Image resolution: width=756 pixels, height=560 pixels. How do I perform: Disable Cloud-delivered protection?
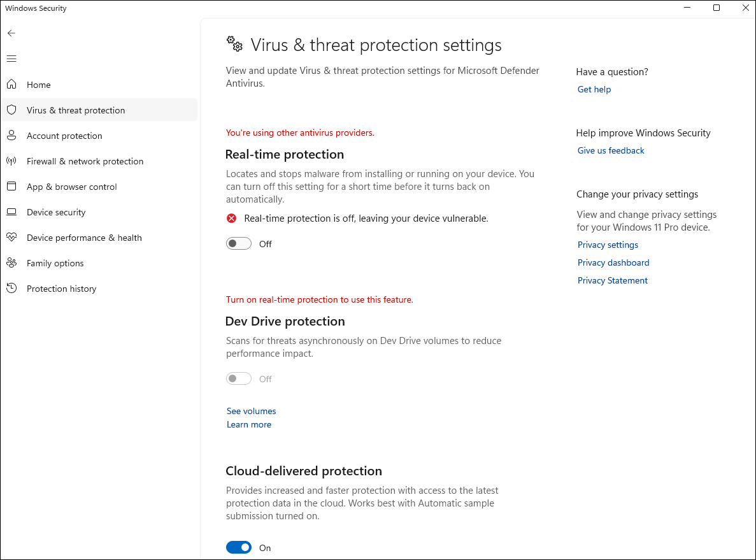pyautogui.click(x=239, y=547)
